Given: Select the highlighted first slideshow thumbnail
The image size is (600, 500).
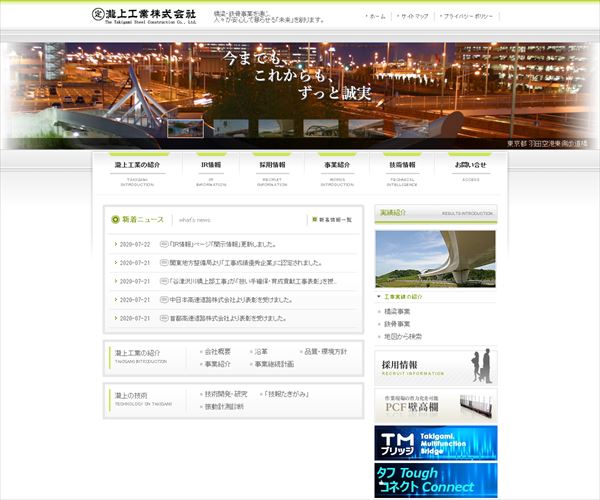Looking at the screenshot, I should pyautogui.click(x=186, y=128).
